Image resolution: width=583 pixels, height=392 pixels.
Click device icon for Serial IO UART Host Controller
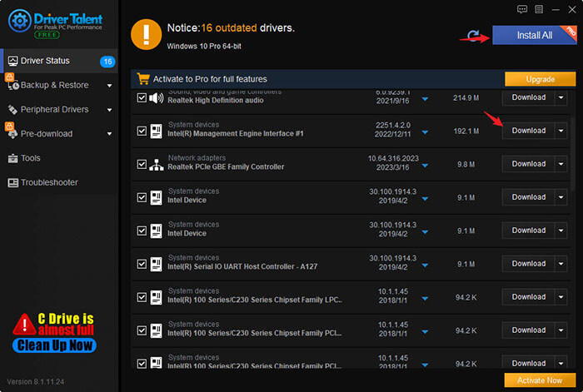click(157, 264)
